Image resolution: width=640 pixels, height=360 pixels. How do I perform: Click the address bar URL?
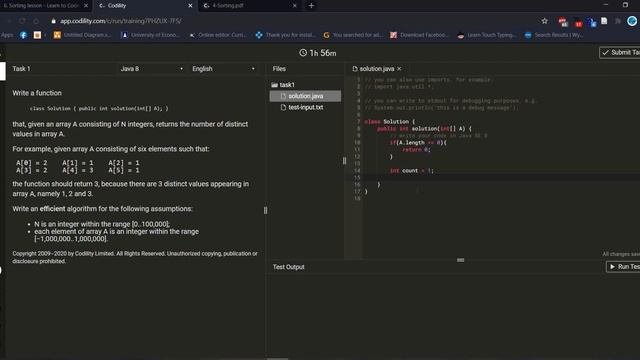click(x=121, y=21)
